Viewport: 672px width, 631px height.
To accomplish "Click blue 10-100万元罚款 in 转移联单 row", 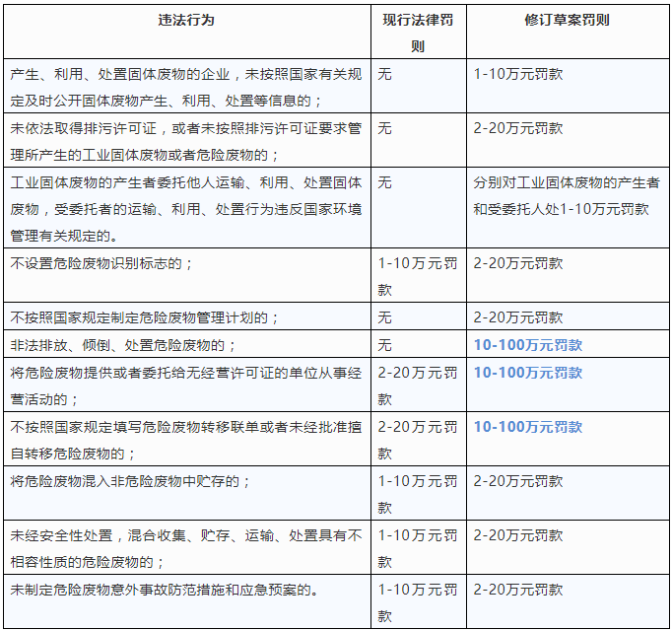I will click(x=527, y=427).
